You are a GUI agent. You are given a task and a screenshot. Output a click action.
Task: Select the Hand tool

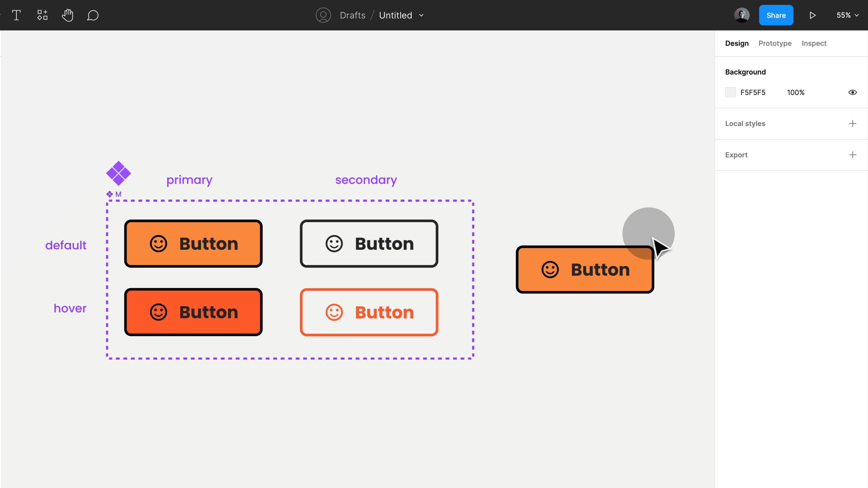[x=67, y=15]
